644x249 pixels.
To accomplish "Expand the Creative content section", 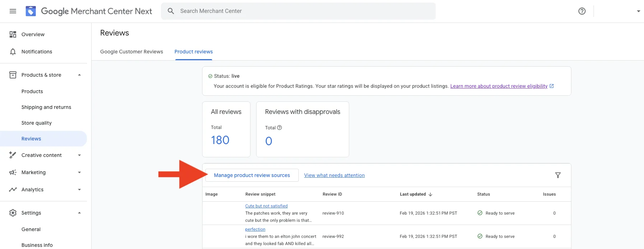I will (x=79, y=155).
